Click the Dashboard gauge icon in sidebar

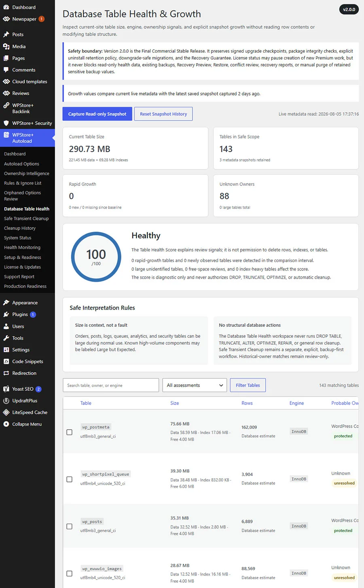(x=6, y=7)
